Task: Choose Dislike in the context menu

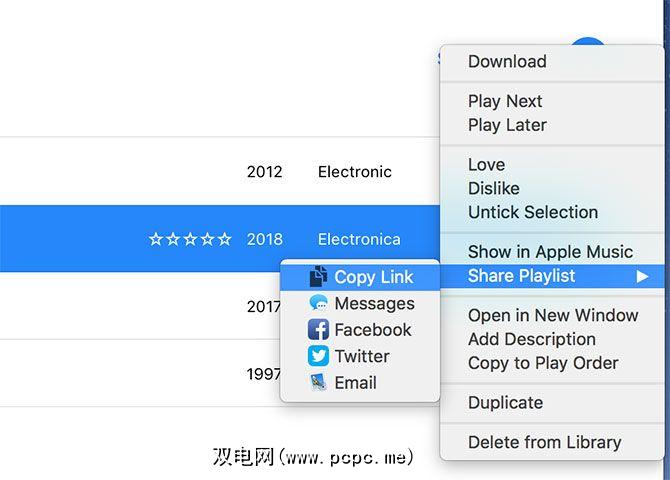Action: tap(493, 188)
